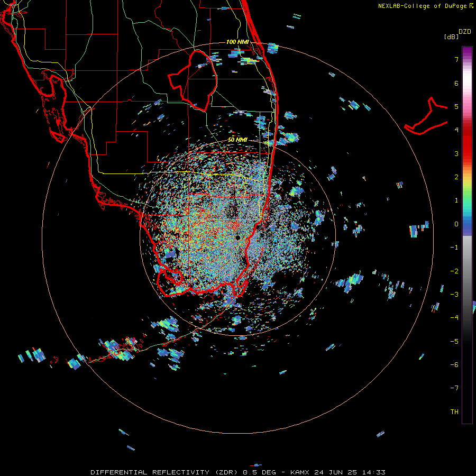The height and width of the screenshot is (476, 476).
Task: Click the 50 NMI range ring label
Action: pyautogui.click(x=237, y=140)
